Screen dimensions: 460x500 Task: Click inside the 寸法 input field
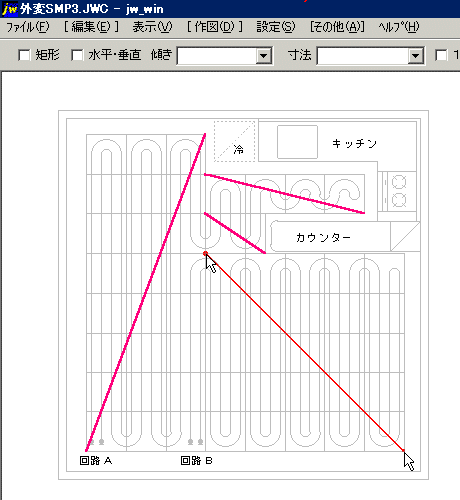tap(363, 56)
